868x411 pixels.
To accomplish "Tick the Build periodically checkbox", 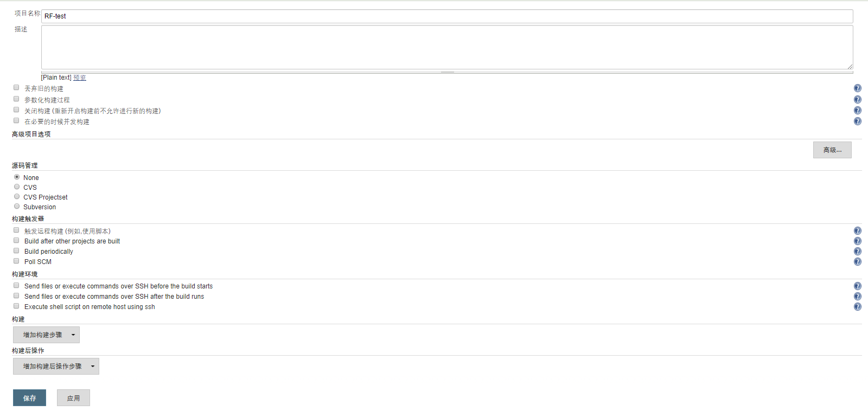I will pyautogui.click(x=16, y=251).
